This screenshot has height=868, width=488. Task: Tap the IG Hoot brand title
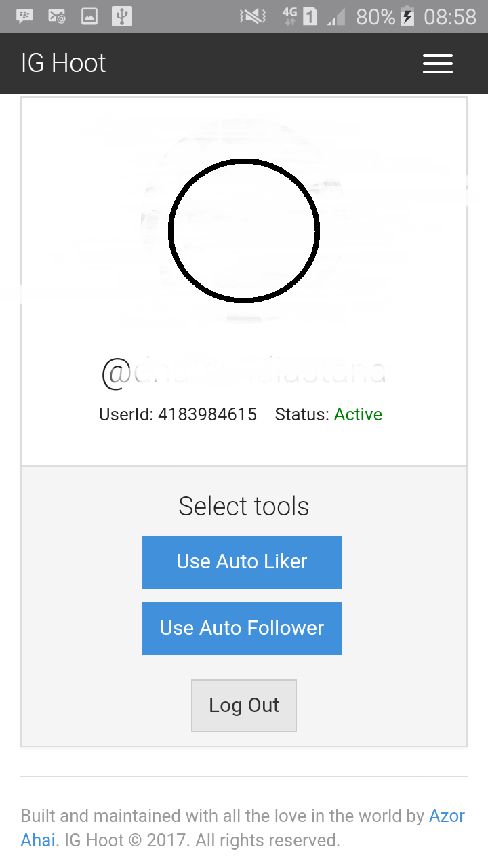pos(64,63)
